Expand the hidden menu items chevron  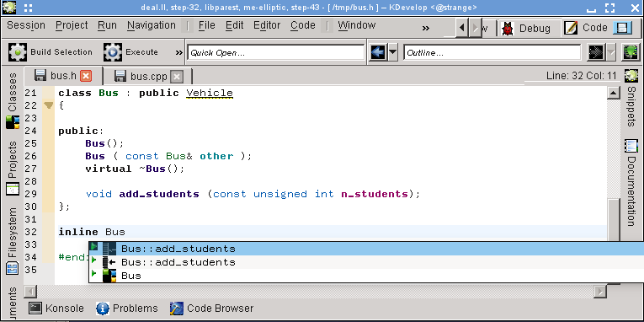(x=425, y=28)
